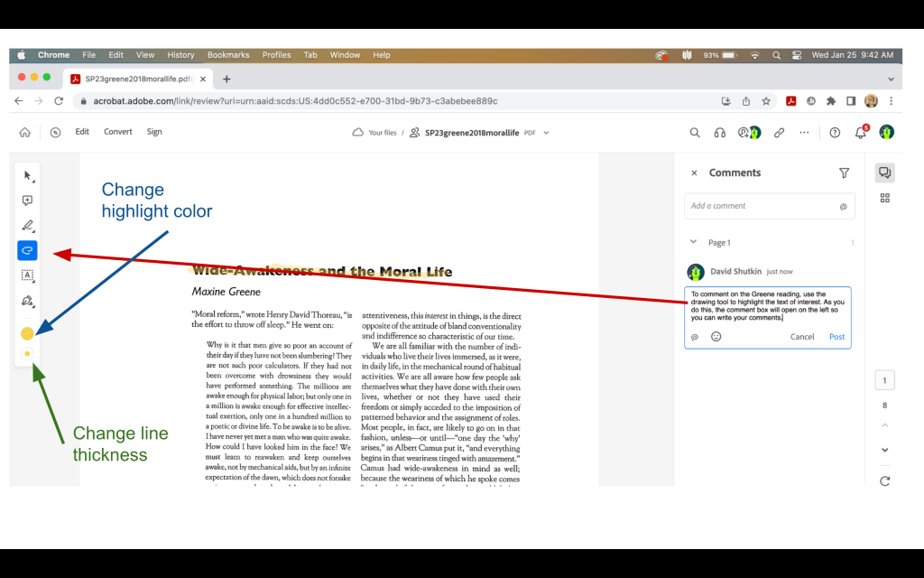Screen dimensions: 924x578
Task: Select the text box tool
Action: pyautogui.click(x=27, y=275)
